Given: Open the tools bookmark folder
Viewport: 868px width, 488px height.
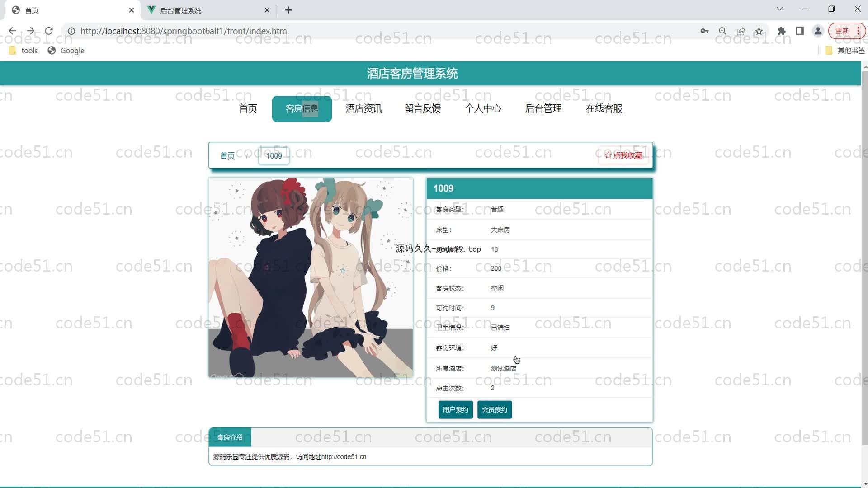Looking at the screenshot, I should [23, 51].
